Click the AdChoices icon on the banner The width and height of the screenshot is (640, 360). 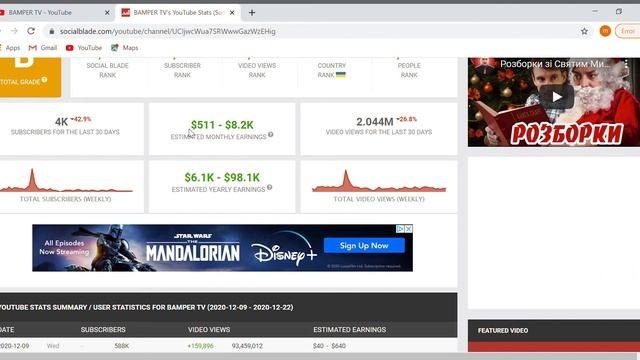click(x=400, y=229)
